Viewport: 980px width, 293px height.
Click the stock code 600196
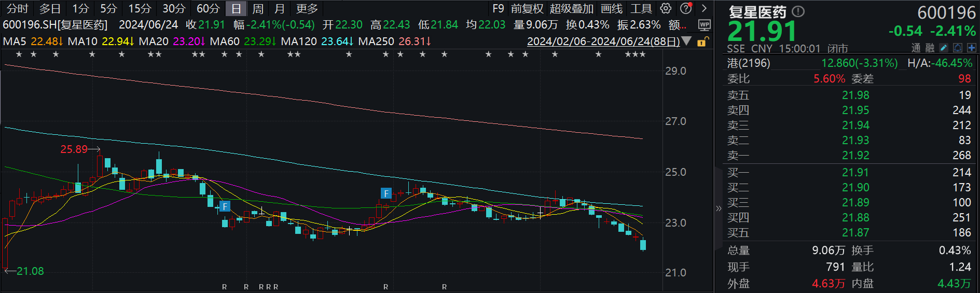tap(947, 12)
